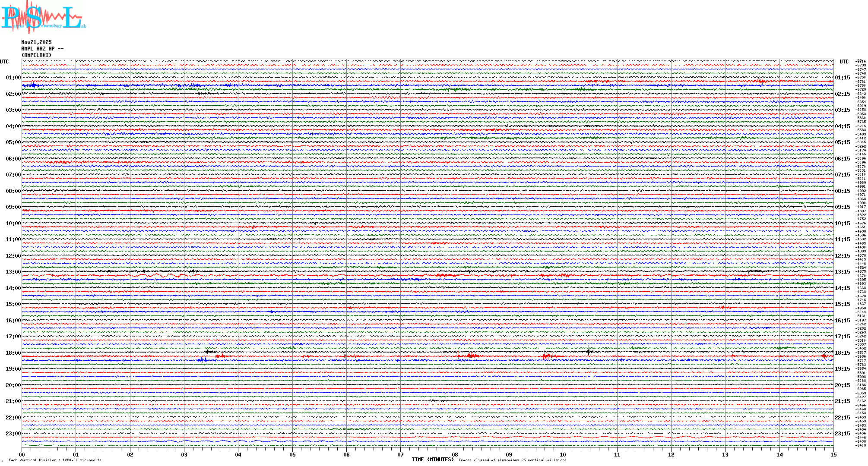Click the 23:00 hour label
The height and width of the screenshot is (466, 868).
pyautogui.click(x=13, y=434)
